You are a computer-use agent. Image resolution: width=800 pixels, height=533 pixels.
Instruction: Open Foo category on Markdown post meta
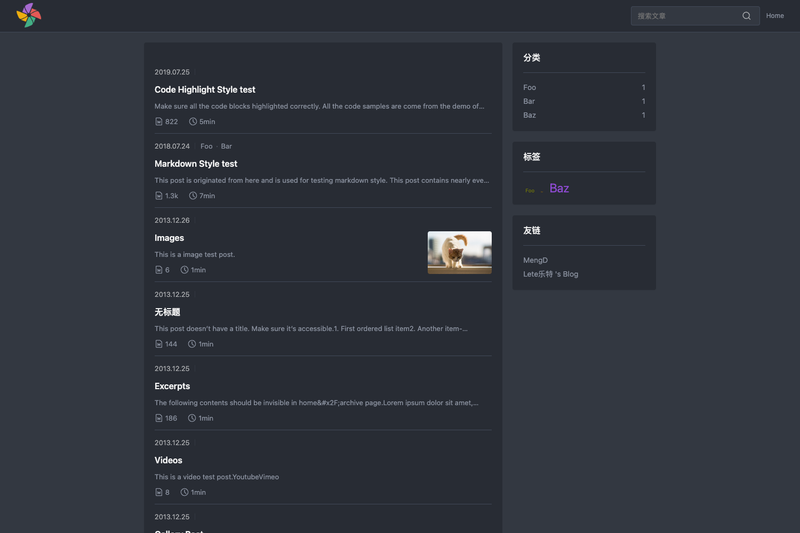pyautogui.click(x=206, y=146)
